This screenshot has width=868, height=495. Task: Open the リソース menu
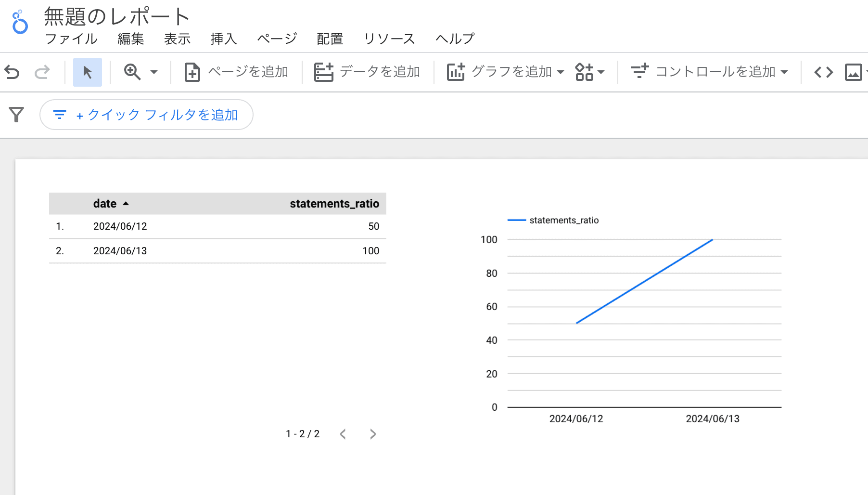click(389, 39)
